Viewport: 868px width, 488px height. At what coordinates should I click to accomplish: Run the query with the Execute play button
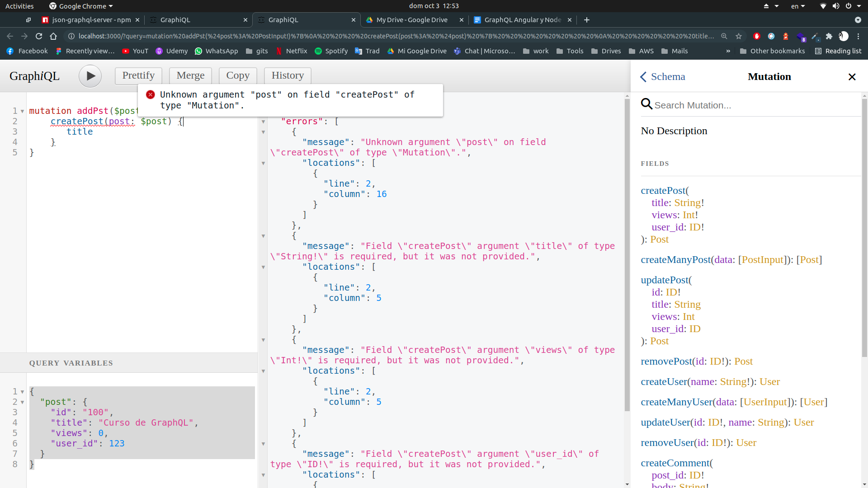pos(90,76)
